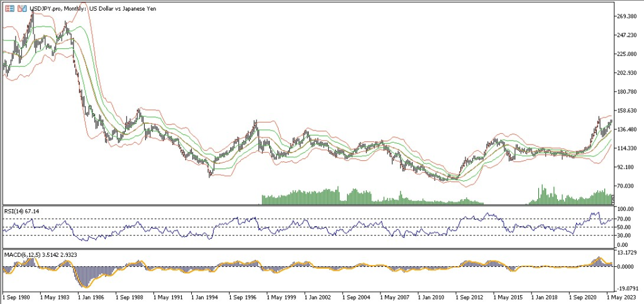The image size is (644, 304).
Task: Click the 158.630 price scale label
Action: [629, 111]
